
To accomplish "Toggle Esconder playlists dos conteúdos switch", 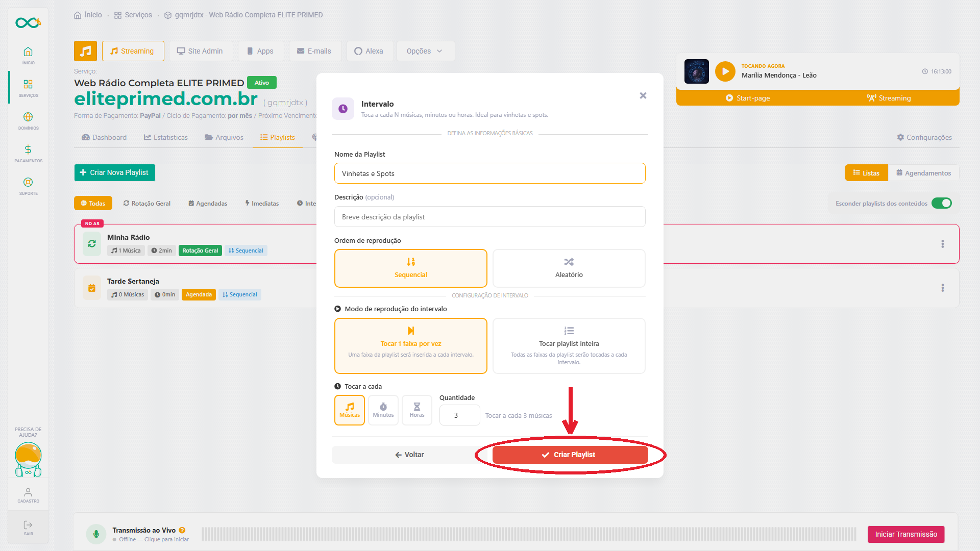I will (942, 203).
